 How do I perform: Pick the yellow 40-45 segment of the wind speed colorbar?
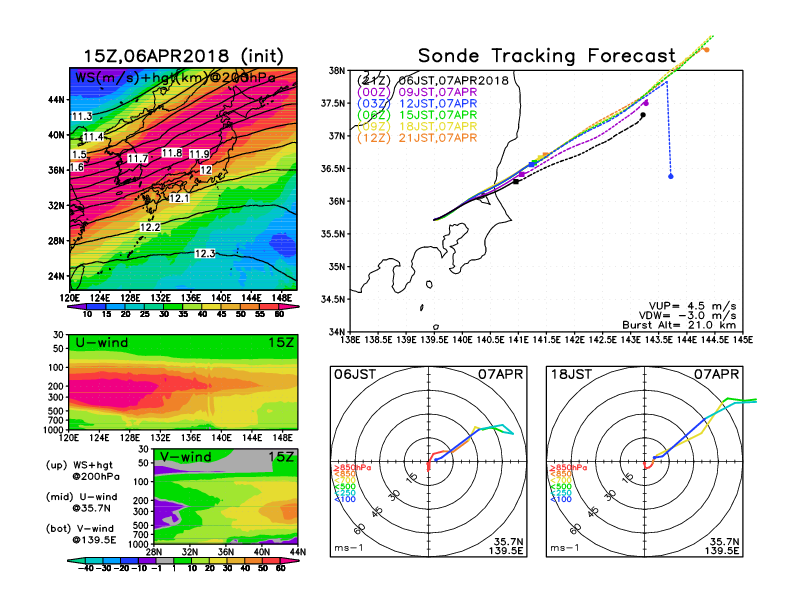pyautogui.click(x=212, y=307)
